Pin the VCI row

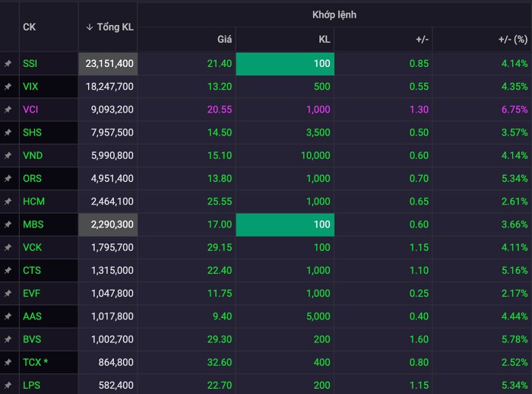(x=8, y=110)
